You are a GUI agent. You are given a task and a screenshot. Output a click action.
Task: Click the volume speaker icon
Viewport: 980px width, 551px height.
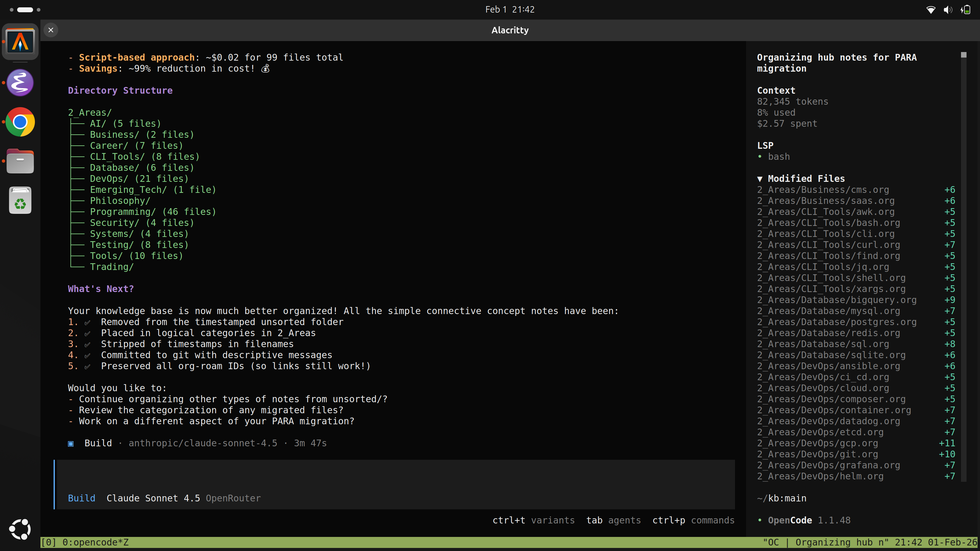pos(948,9)
